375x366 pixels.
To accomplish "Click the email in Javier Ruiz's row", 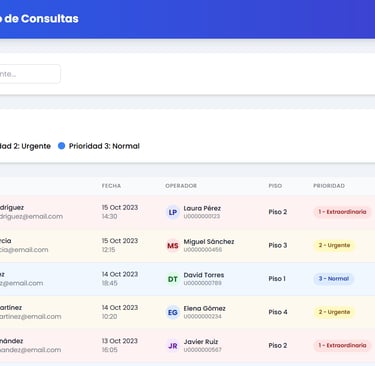I will (x=31, y=350).
